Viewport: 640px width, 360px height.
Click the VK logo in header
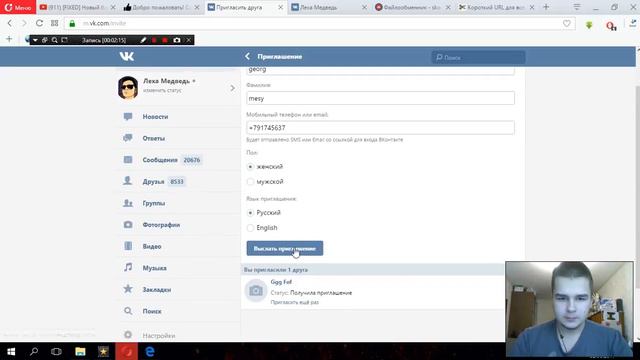[x=127, y=56]
